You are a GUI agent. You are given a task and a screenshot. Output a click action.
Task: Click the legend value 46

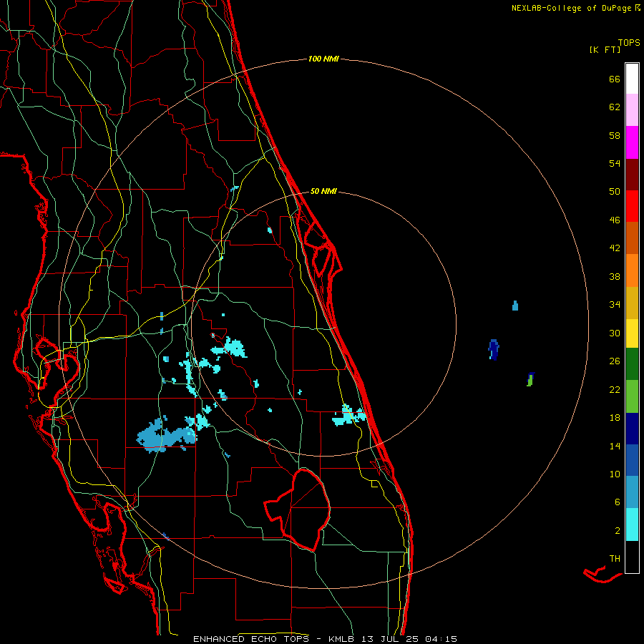(x=615, y=220)
